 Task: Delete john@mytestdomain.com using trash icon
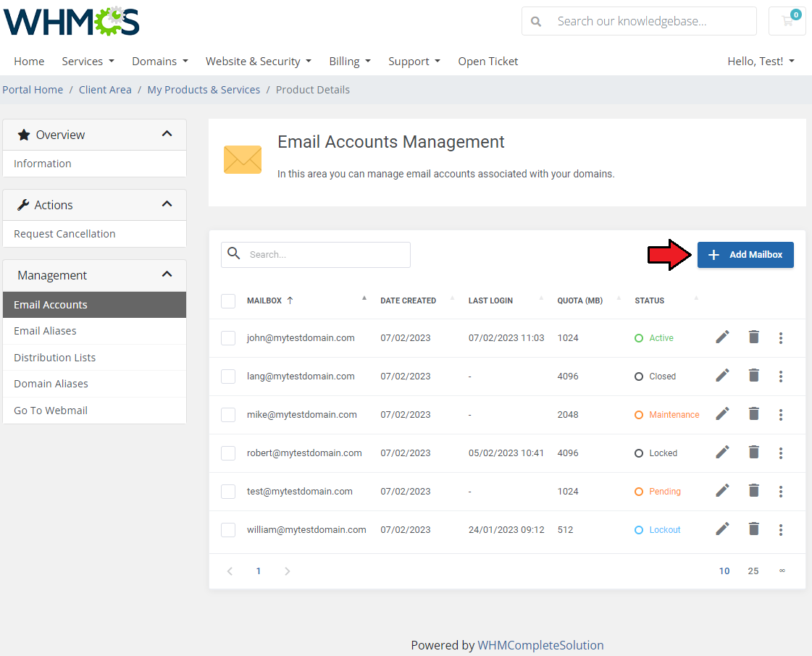[x=754, y=337]
